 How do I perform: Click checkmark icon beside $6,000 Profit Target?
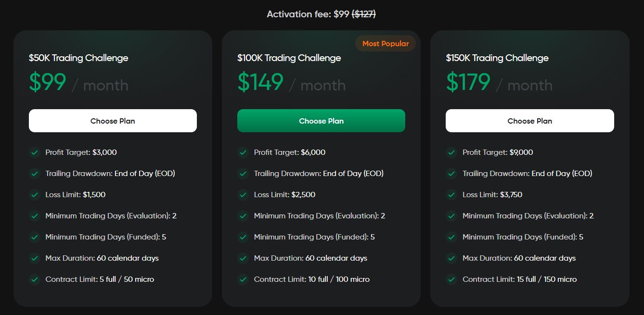tap(243, 153)
